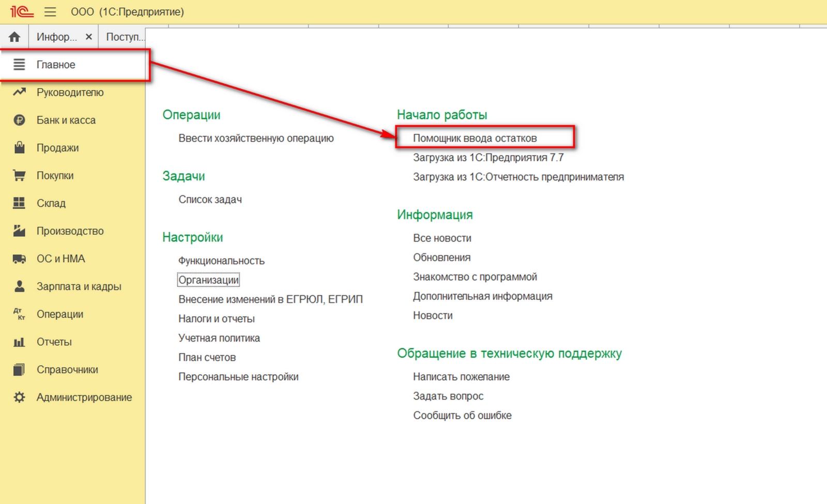Viewport: 827px width, 504px height.
Task: Open the Склад section
Action: click(x=51, y=203)
